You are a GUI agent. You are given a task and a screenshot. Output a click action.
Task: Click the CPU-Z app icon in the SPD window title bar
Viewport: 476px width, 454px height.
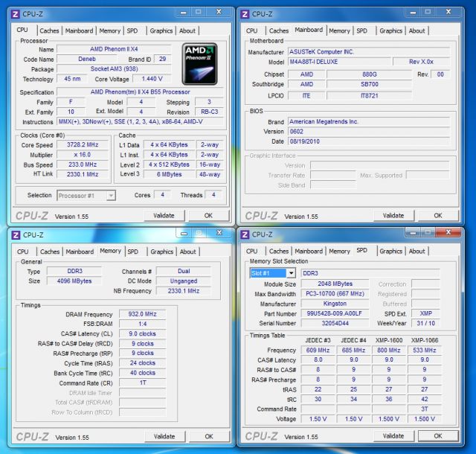pos(245,234)
